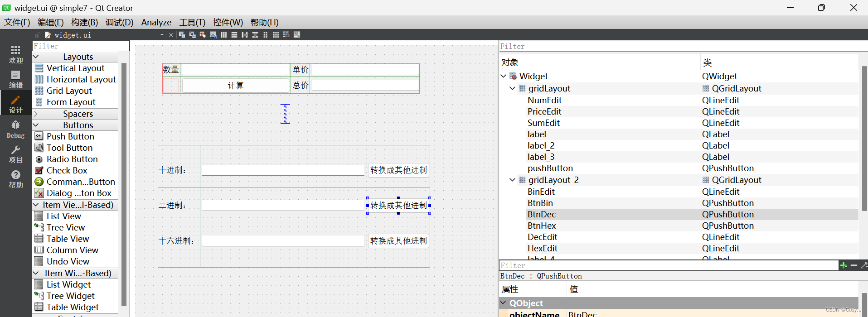Apply Lay Out Vertically from toolbar
The width and height of the screenshot is (868, 317).
234,35
